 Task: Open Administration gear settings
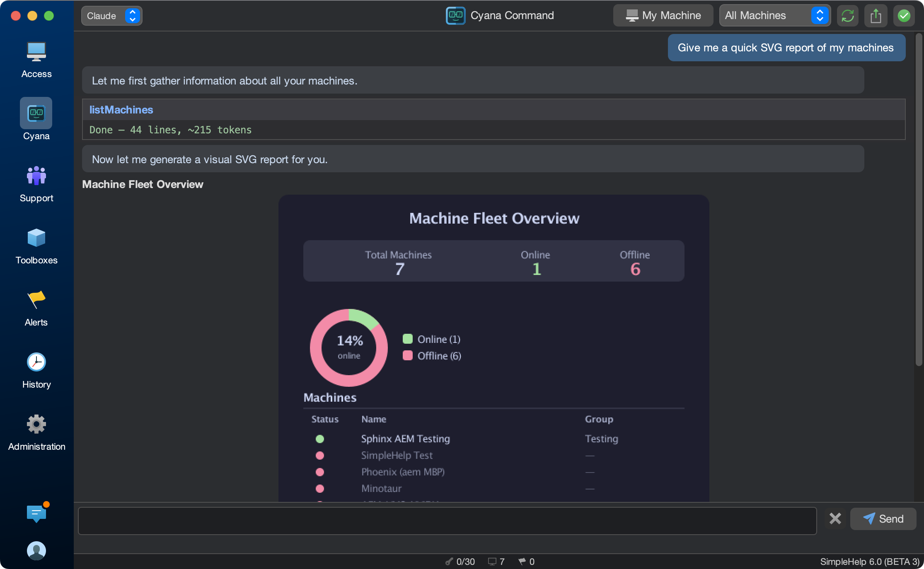pyautogui.click(x=36, y=424)
